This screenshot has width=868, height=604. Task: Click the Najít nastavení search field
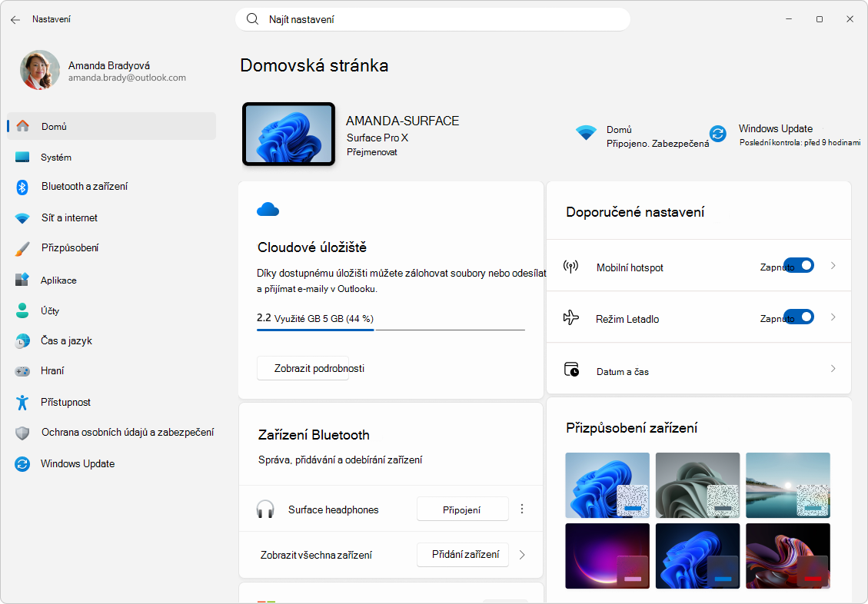[433, 19]
